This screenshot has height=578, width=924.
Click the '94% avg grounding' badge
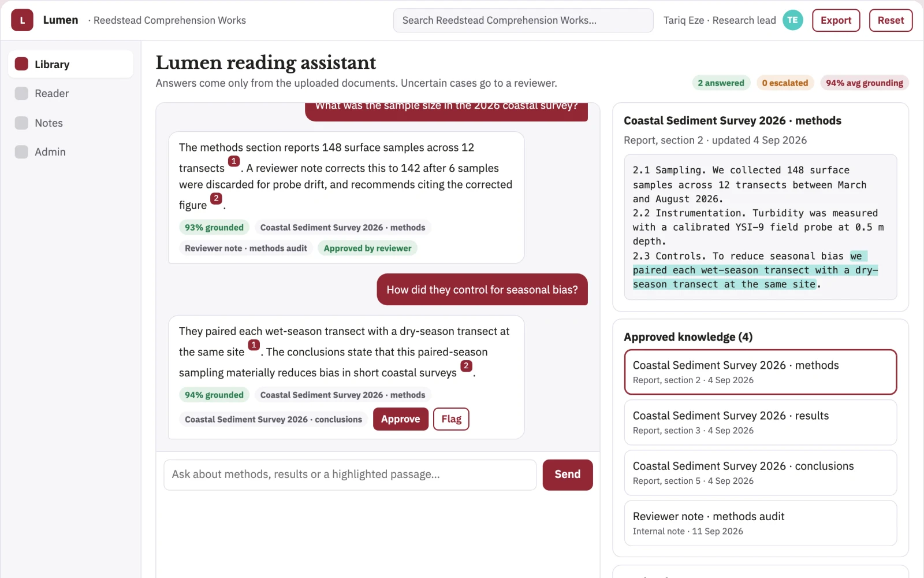point(865,83)
